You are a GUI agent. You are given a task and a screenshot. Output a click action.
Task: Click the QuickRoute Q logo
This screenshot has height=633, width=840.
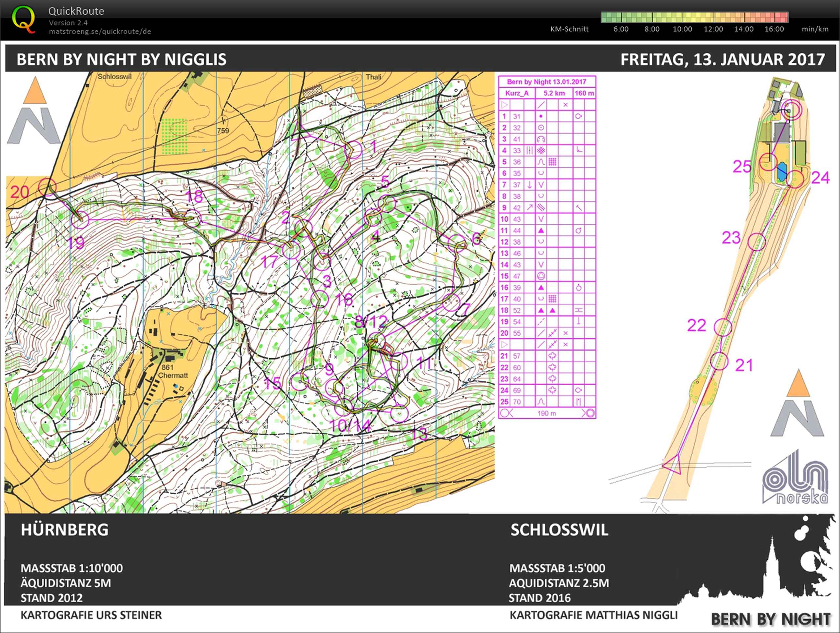23,20
